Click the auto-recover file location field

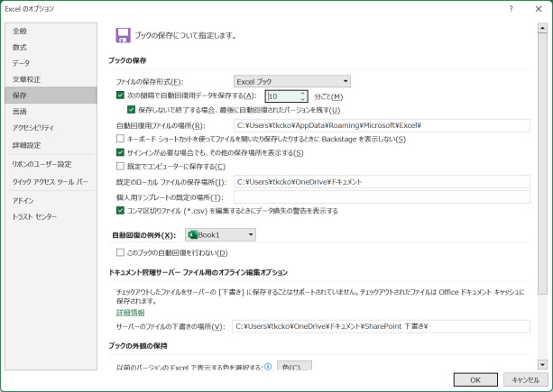[x=382, y=125]
